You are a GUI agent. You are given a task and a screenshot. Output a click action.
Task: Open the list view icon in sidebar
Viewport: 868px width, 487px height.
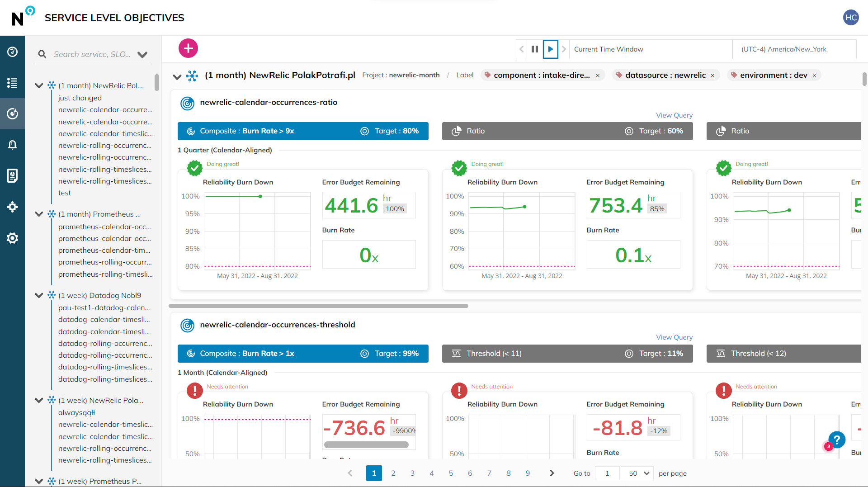(x=12, y=83)
